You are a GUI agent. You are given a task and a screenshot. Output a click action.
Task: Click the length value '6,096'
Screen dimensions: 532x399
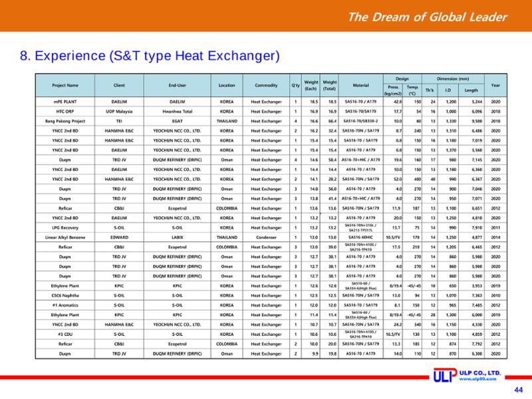(x=477, y=111)
